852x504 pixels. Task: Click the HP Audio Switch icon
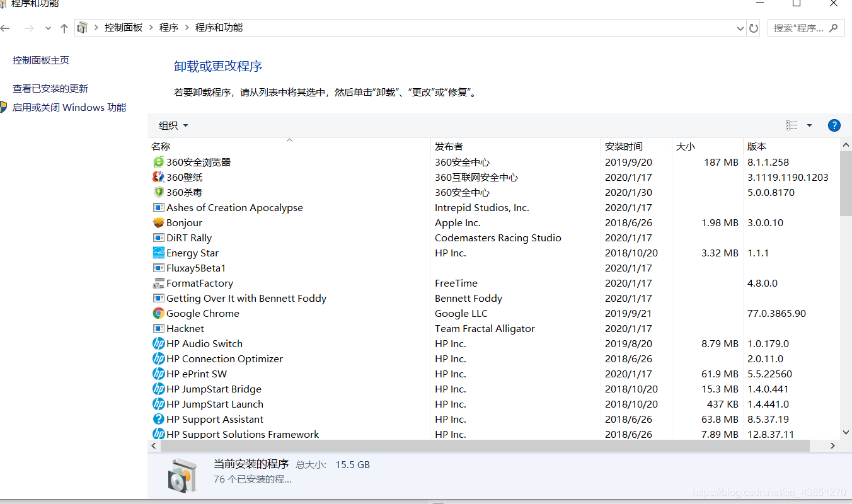[158, 343]
